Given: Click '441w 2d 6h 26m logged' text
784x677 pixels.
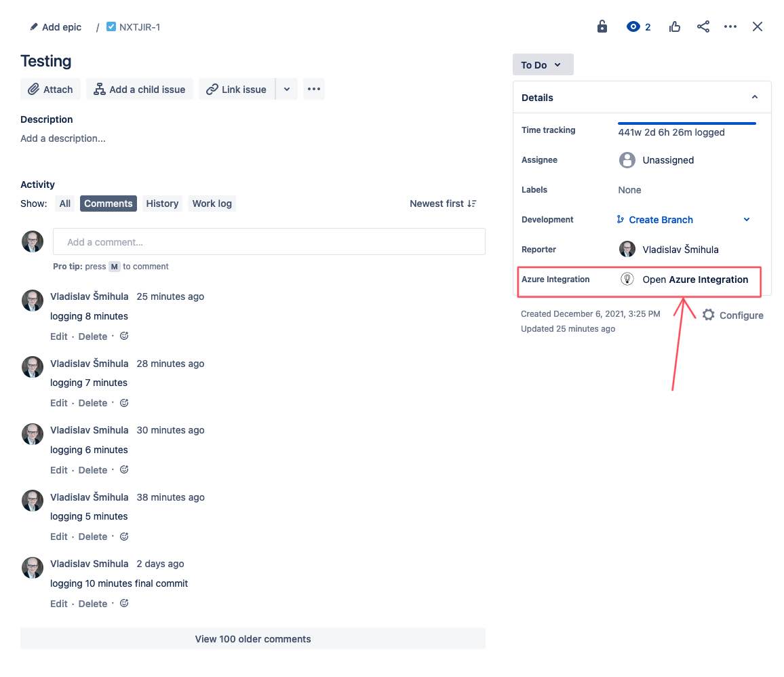Looking at the screenshot, I should point(671,132).
